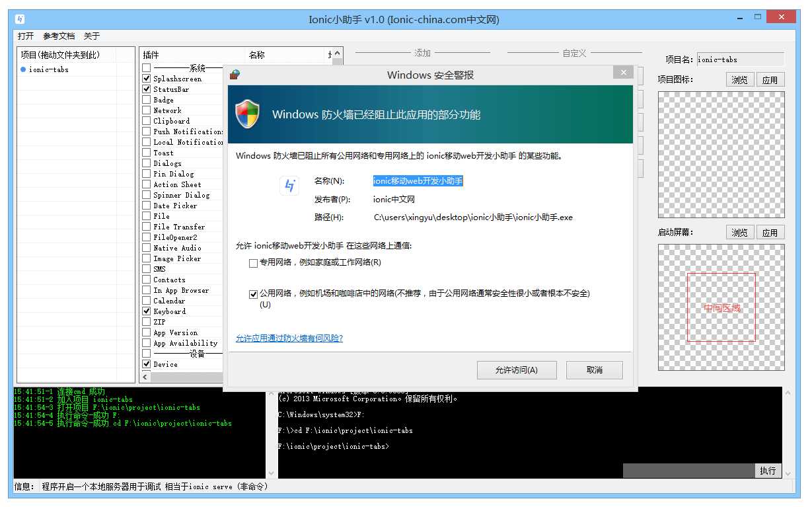
Task: Enable the Badge plugin checkbox
Action: [x=147, y=100]
